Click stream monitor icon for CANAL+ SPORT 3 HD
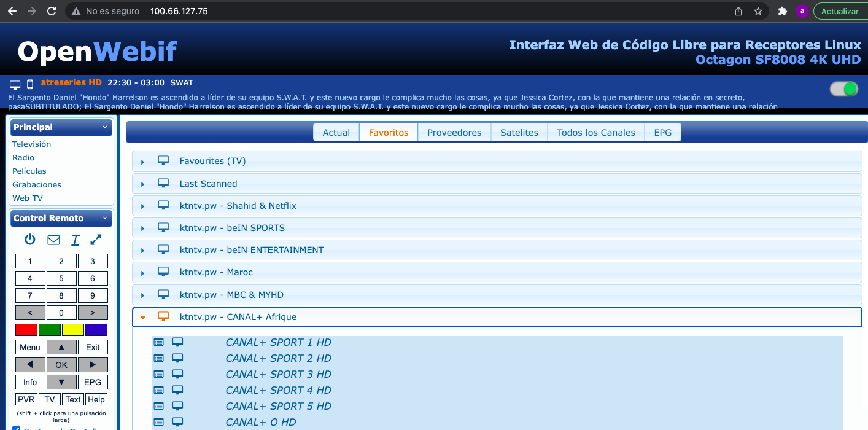Screen dimensions: 868x430 point(177,374)
